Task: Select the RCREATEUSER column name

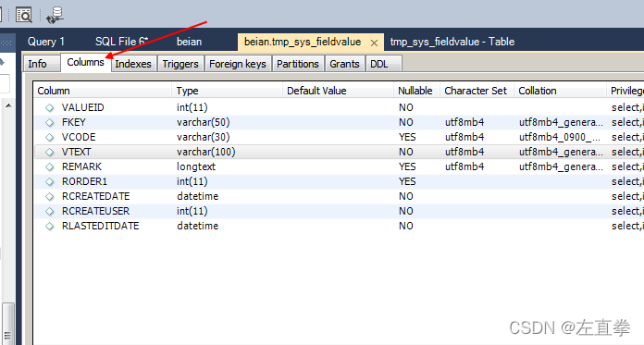Action: coord(95,211)
